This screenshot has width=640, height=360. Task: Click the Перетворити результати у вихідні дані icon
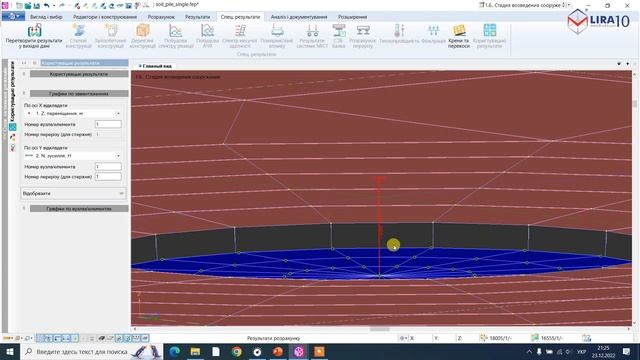coord(34,36)
